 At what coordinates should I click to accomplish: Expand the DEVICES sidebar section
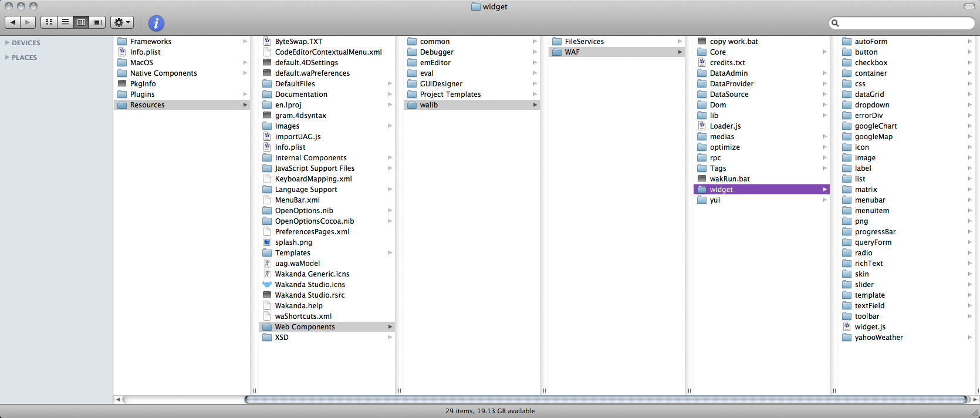pyautogui.click(x=7, y=43)
